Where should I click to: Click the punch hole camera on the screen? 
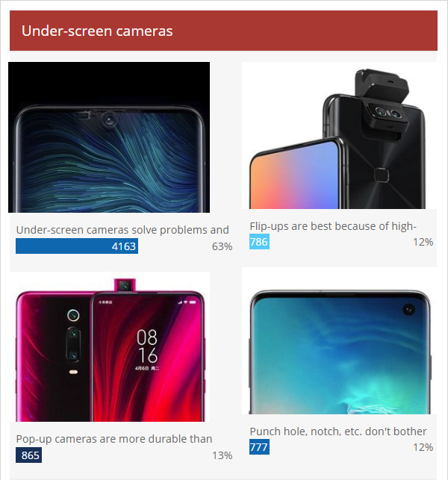point(408,310)
